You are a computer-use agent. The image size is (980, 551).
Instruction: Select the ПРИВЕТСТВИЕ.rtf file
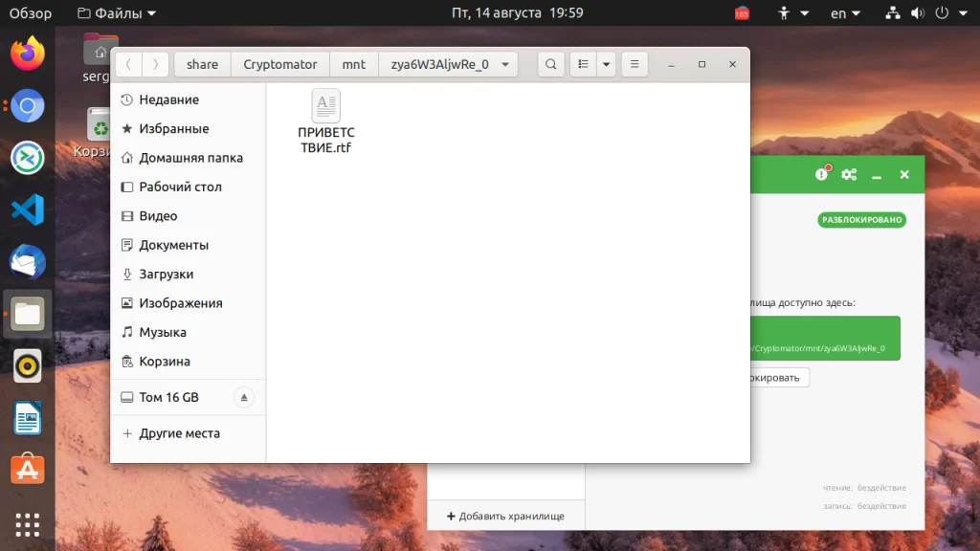325,121
